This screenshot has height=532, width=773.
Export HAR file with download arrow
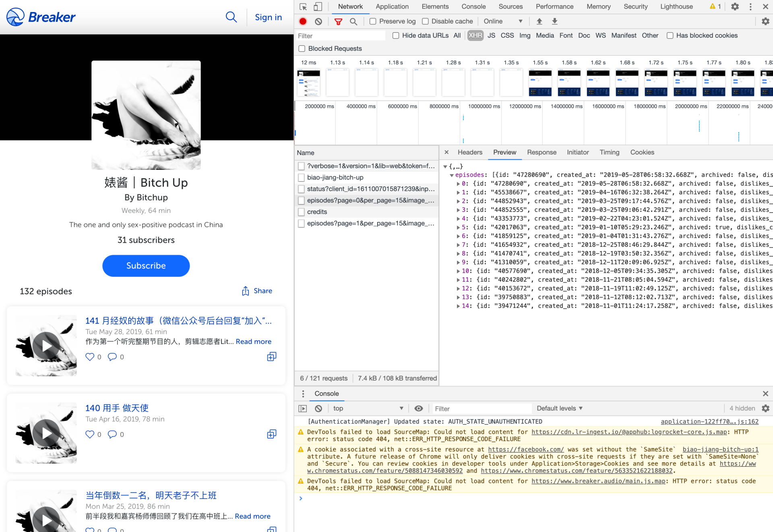(554, 21)
